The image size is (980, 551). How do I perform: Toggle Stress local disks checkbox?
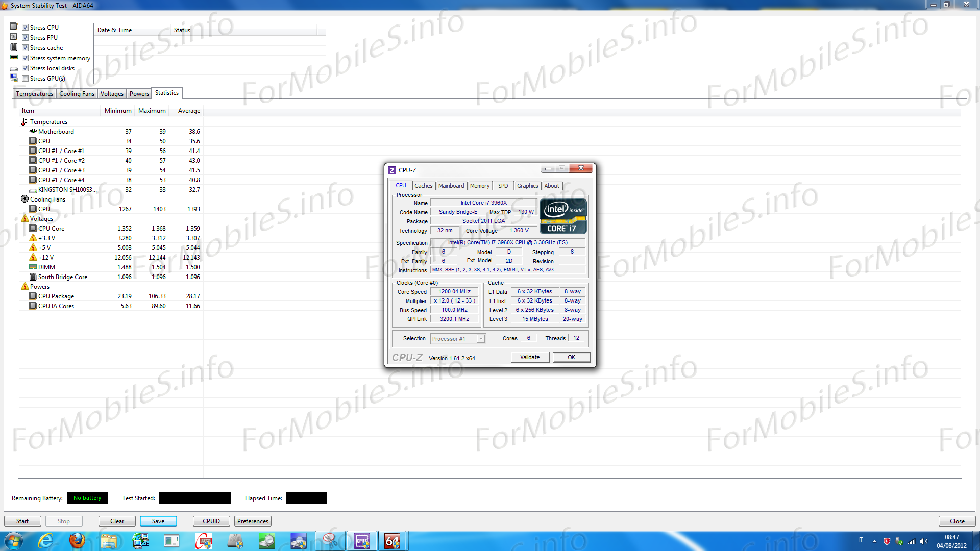(x=25, y=68)
